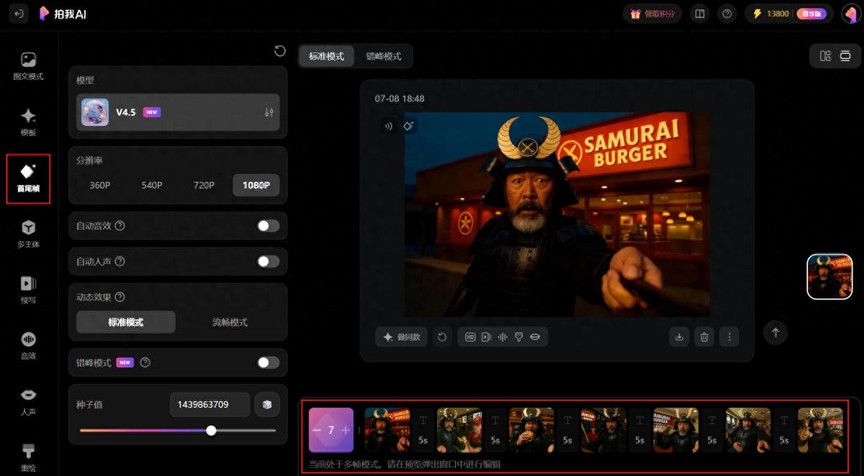864x476 pixels.
Task: Choose the 720P resolution option
Action: point(204,185)
